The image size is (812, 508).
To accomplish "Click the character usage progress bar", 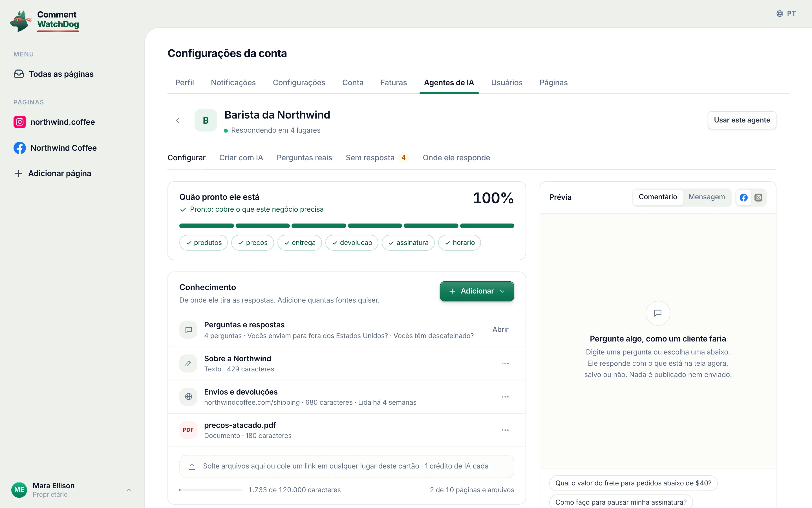I will pos(211,490).
